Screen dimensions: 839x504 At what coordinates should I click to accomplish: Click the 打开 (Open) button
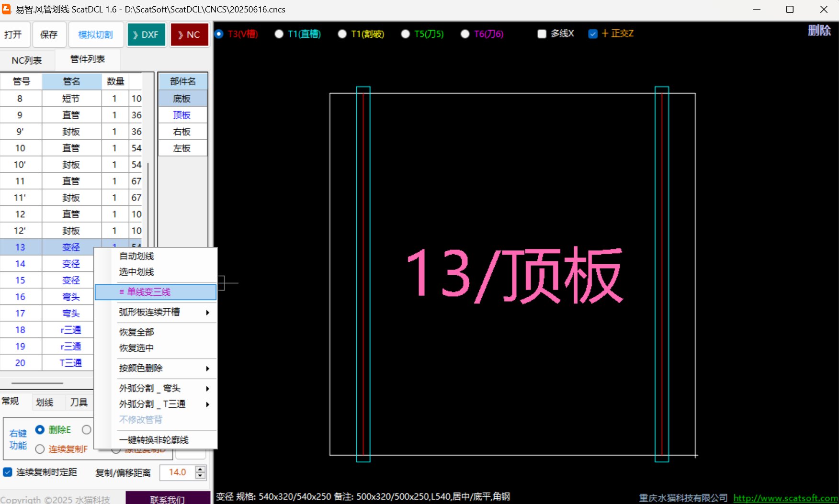pos(15,34)
